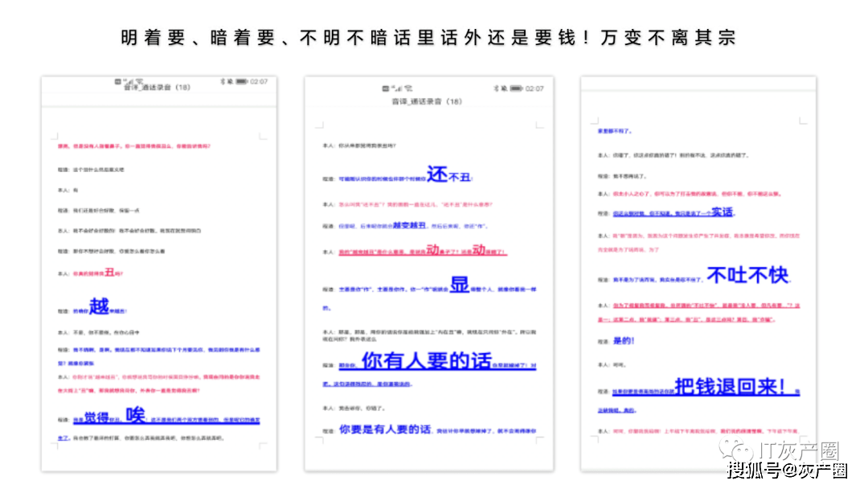Screen dimensions: 868x489
Task: Click the Wi-Fi icon in the left phone status bar
Action: coord(140,81)
